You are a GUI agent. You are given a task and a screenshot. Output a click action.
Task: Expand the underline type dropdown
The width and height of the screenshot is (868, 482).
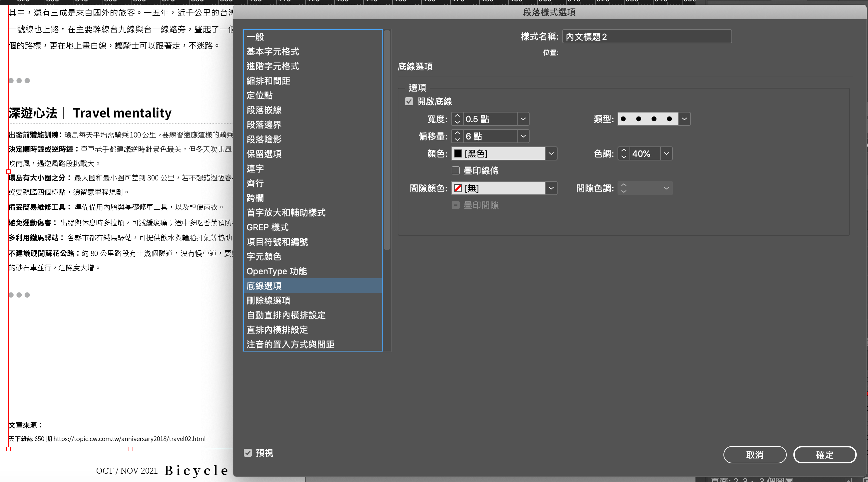[684, 119]
